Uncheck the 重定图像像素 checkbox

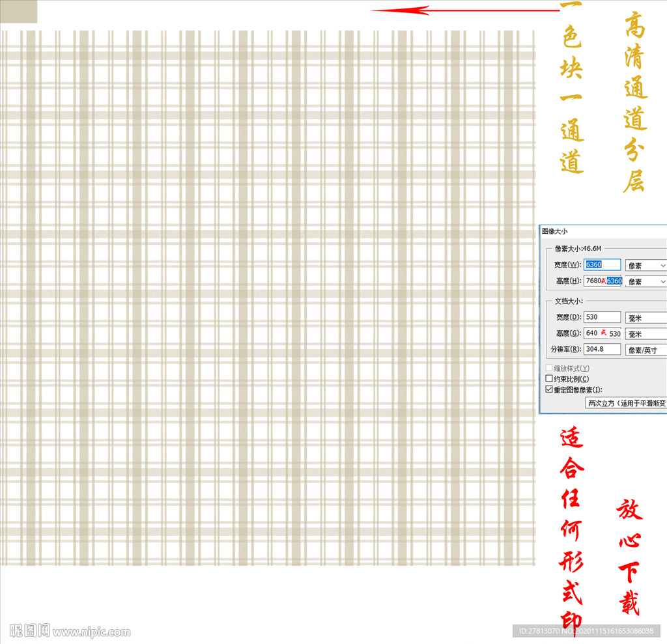549,389
